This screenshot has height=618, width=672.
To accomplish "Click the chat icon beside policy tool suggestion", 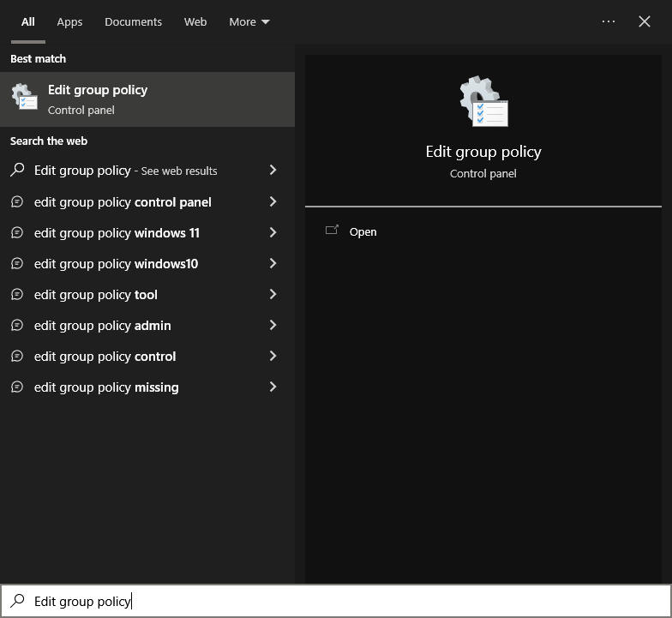I will (17, 294).
